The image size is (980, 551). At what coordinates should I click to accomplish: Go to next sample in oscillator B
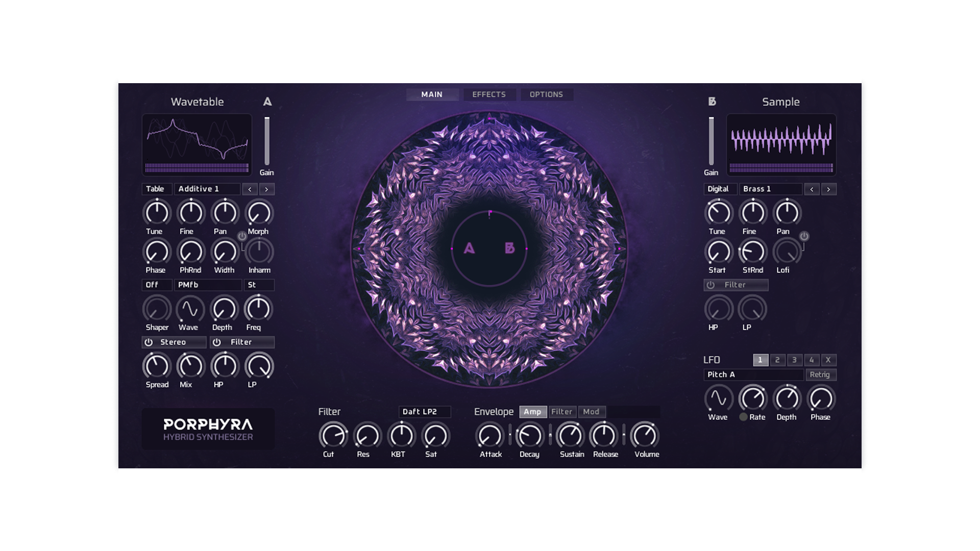(x=828, y=189)
